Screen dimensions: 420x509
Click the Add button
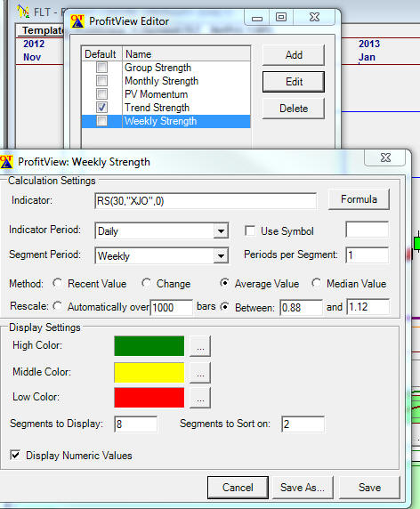[x=294, y=55]
